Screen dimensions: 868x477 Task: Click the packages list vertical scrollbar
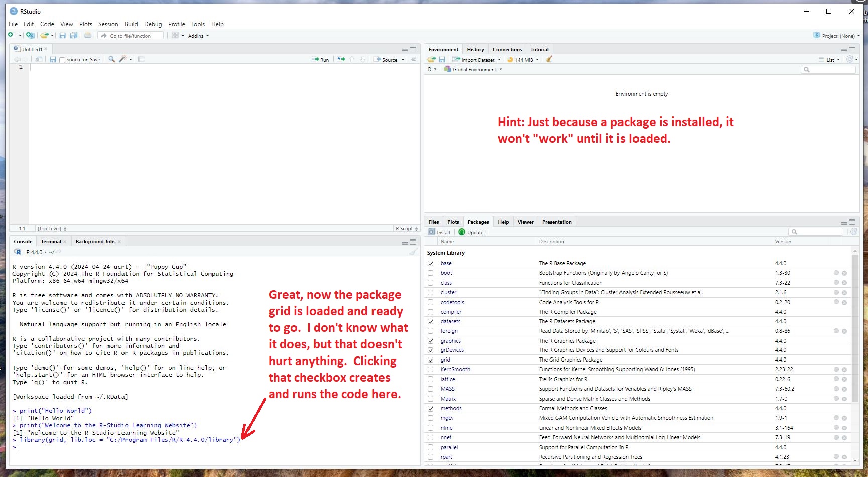855,351
